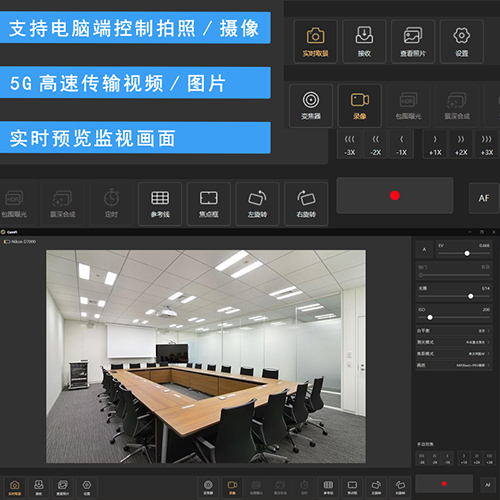Click the enlarged 右旋转 rotate right icon
Image resolution: width=500 pixels, height=500 pixels.
coord(306,204)
